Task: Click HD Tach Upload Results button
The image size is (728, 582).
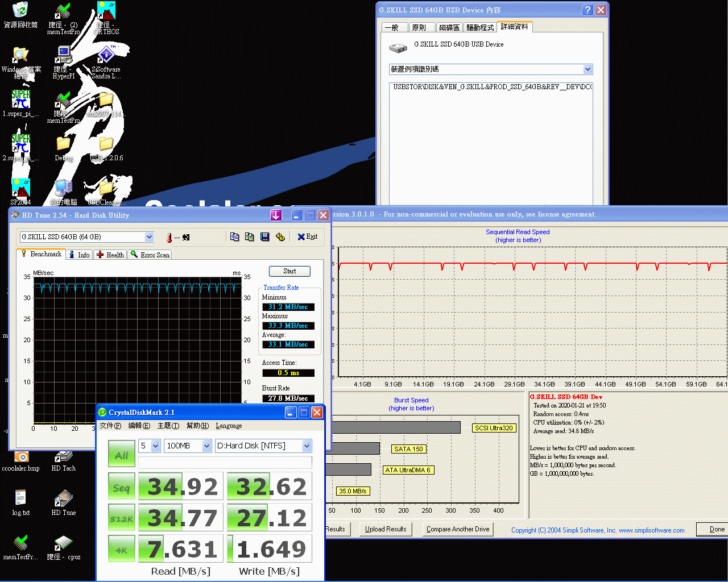Action: pyautogui.click(x=386, y=529)
